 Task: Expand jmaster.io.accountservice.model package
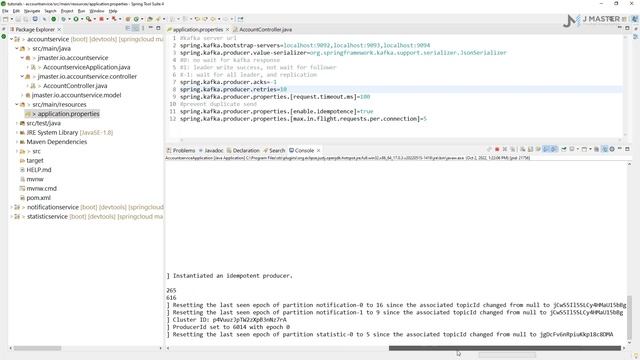coord(22,95)
